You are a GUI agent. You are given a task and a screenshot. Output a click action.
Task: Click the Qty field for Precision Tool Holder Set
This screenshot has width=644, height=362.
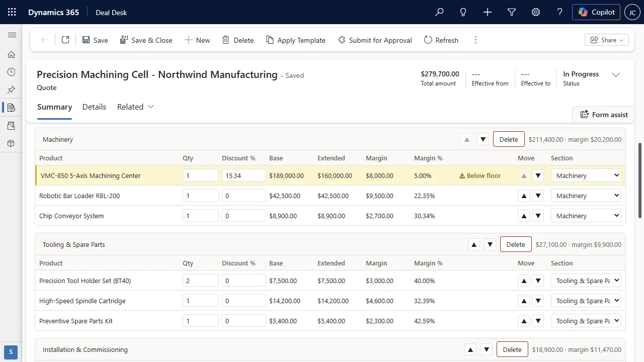click(200, 281)
